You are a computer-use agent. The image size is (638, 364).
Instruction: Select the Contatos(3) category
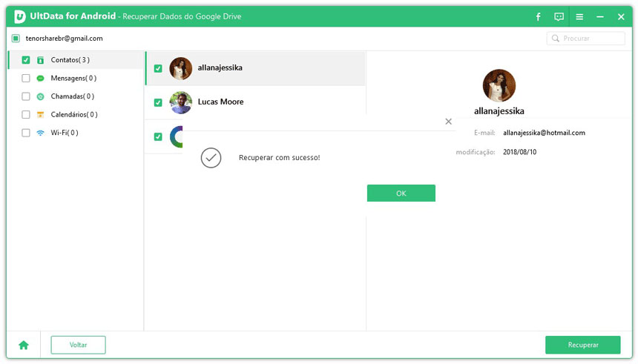[x=76, y=60]
